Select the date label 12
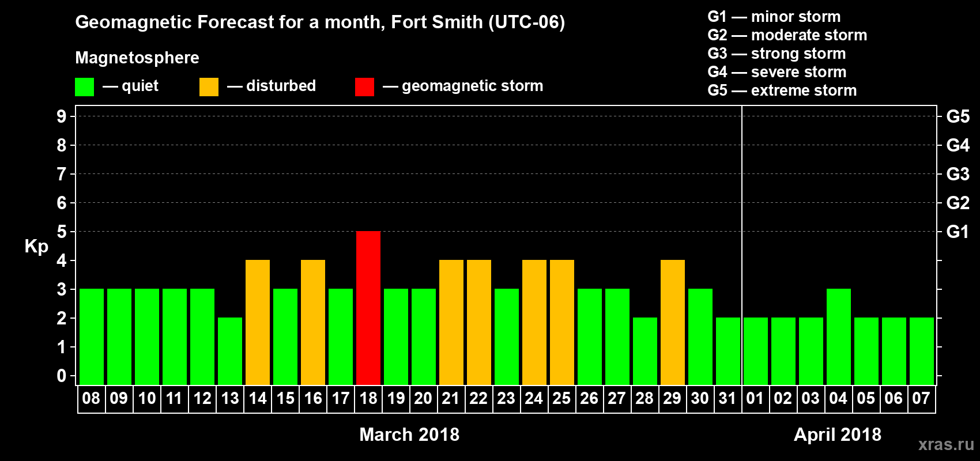This screenshot has width=980, height=461. tap(202, 398)
